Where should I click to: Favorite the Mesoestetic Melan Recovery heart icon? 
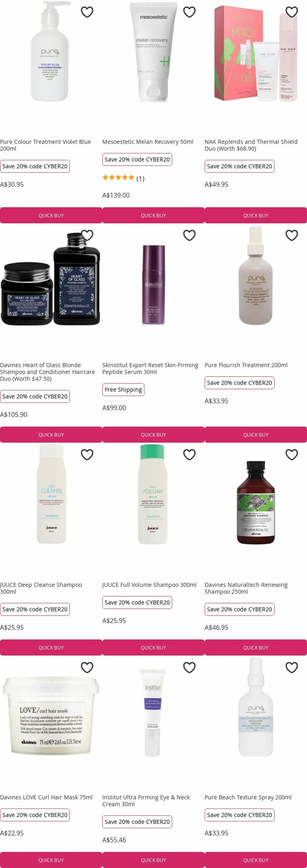[189, 12]
